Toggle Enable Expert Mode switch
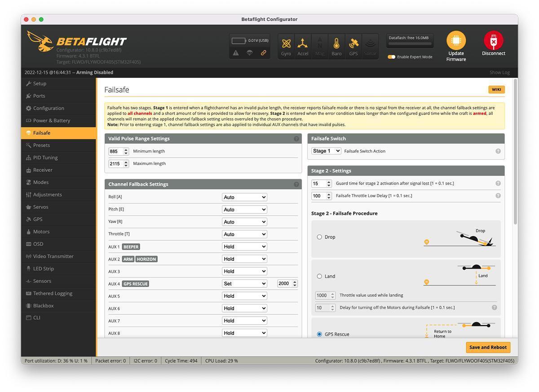The width and height of the screenshot is (539, 392). click(x=391, y=57)
